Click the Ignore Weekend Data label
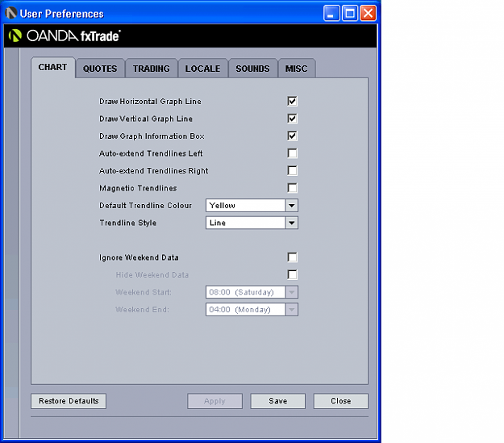 coord(139,257)
